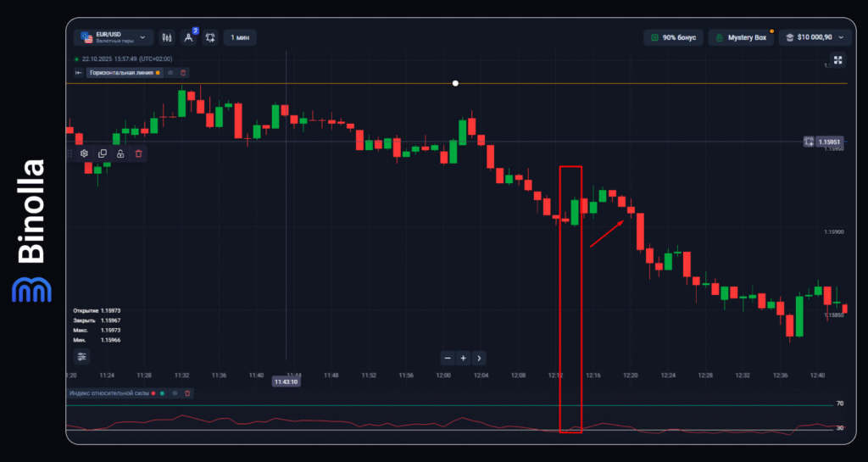
Task: Duplicate the selected drawing with copy icon
Action: point(103,153)
